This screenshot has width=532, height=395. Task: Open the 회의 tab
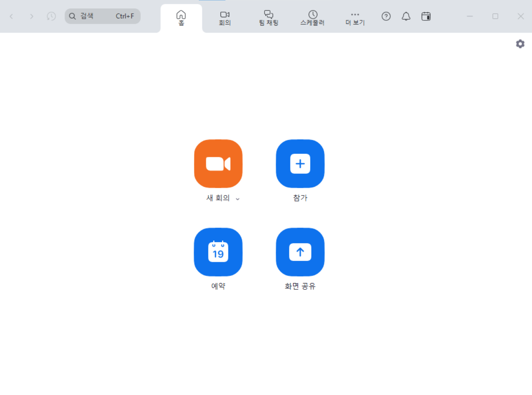[x=225, y=18]
